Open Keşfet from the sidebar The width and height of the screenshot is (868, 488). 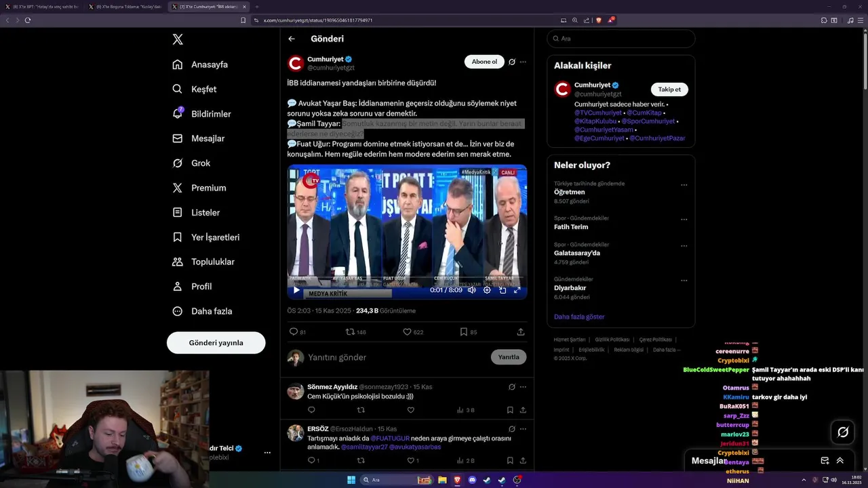pos(195,89)
